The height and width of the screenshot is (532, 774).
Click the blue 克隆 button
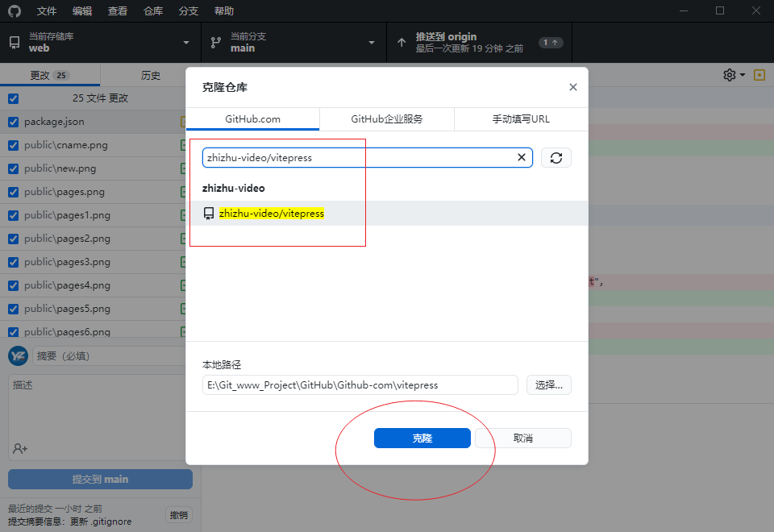[422, 438]
